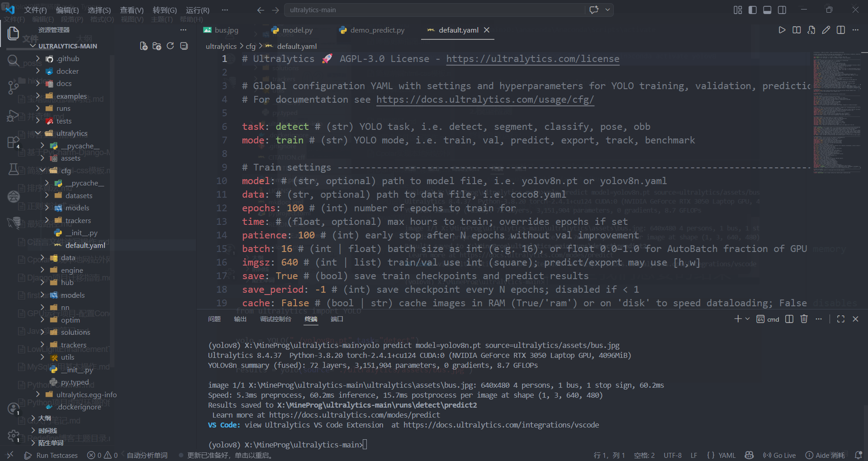868x461 pixels.
Task: Open the notifications bell in status bar
Action: (x=858, y=455)
